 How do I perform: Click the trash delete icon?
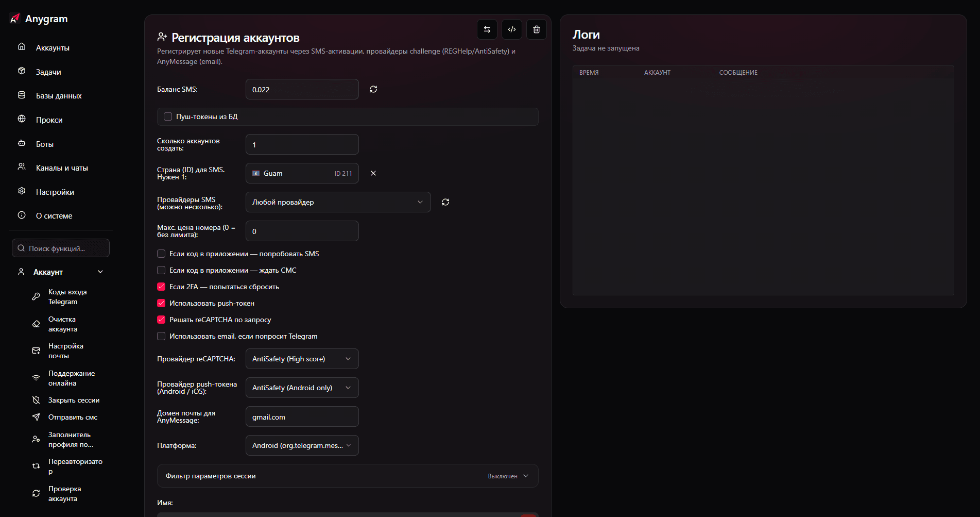click(x=536, y=29)
